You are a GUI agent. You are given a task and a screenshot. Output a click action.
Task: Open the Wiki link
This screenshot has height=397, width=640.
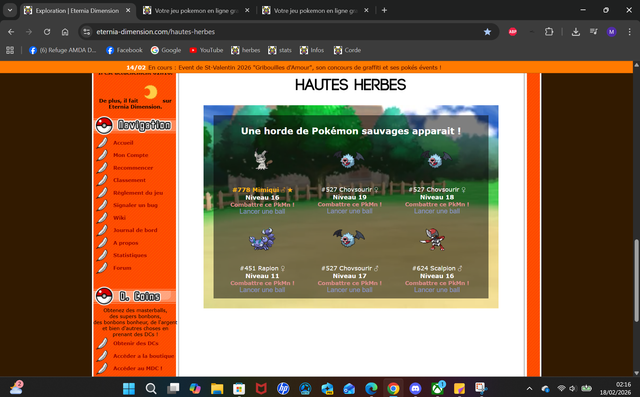(x=119, y=218)
